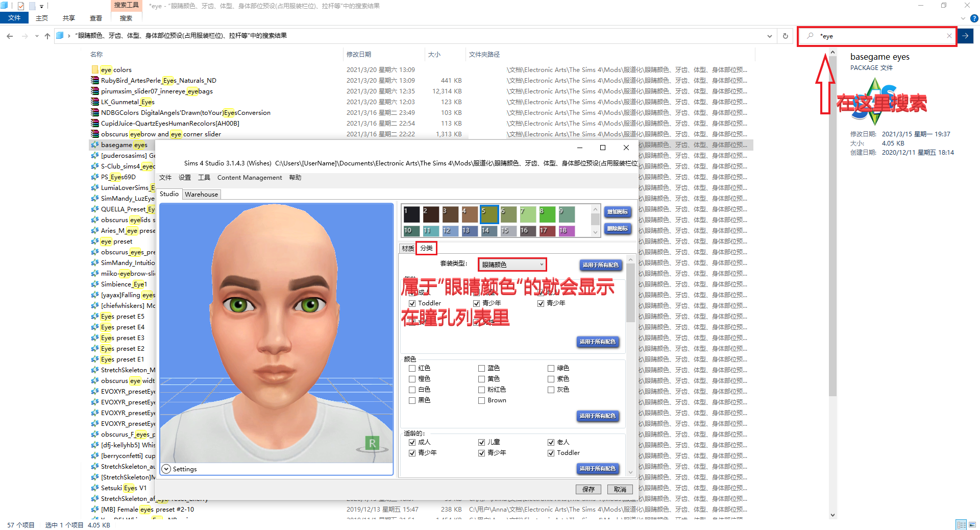Click the 增加图标 button
Viewport: 980px width, 530px height.
pyautogui.click(x=618, y=212)
